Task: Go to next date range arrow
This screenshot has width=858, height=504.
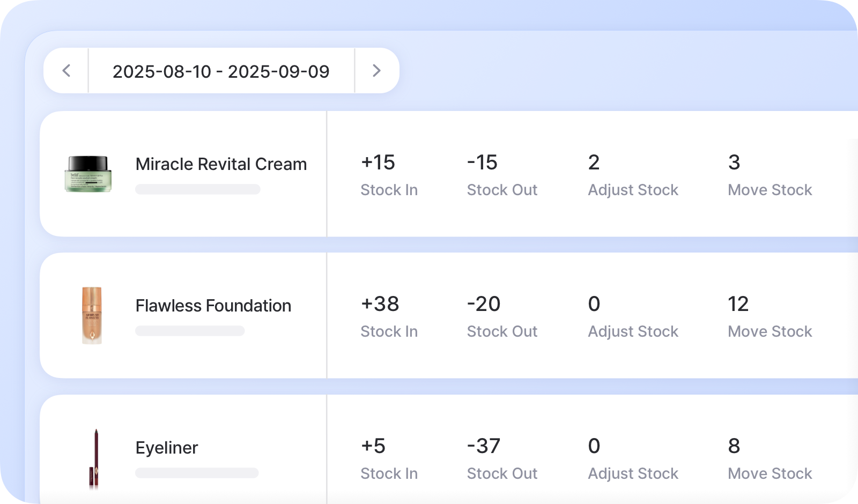Action: [376, 71]
